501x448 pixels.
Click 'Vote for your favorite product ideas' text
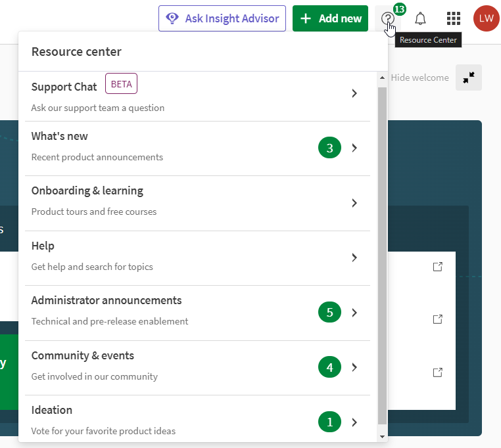[103, 431]
